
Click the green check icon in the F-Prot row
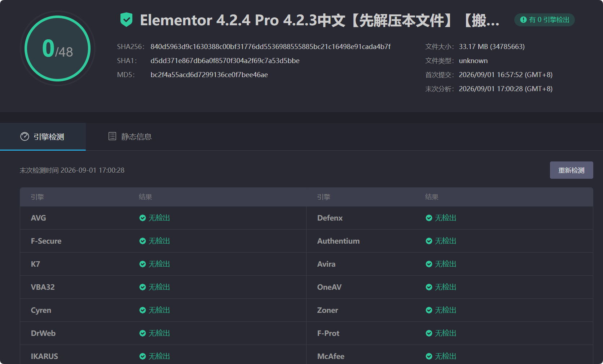pos(429,333)
